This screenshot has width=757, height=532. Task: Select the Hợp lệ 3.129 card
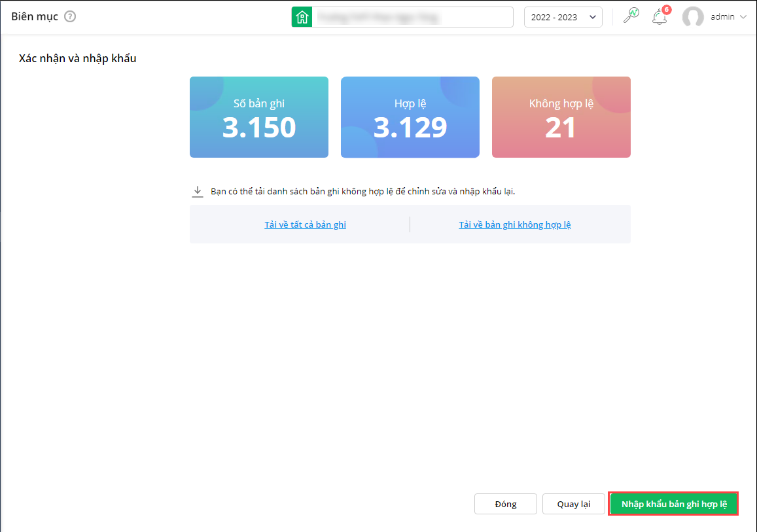click(x=410, y=117)
